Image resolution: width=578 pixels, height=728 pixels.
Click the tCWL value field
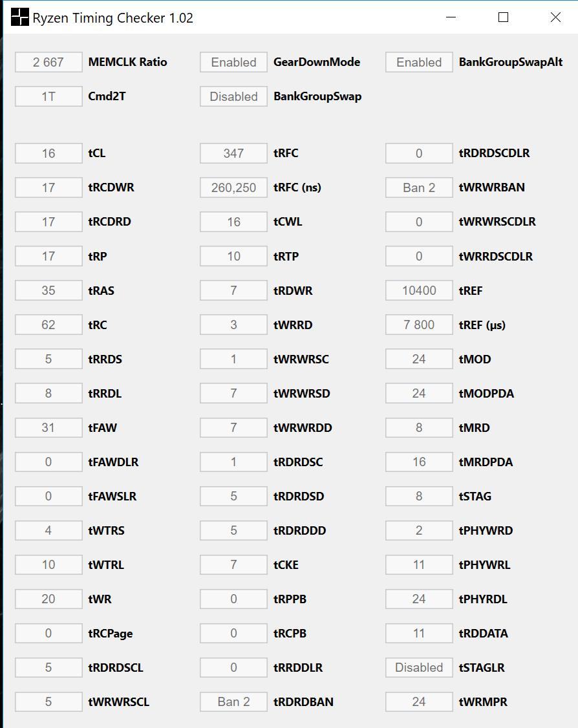pos(233,222)
